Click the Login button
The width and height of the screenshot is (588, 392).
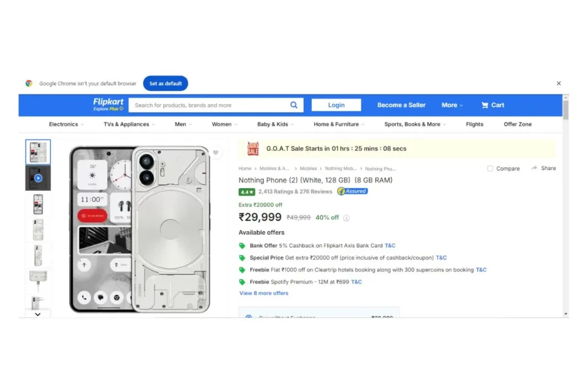[336, 105]
